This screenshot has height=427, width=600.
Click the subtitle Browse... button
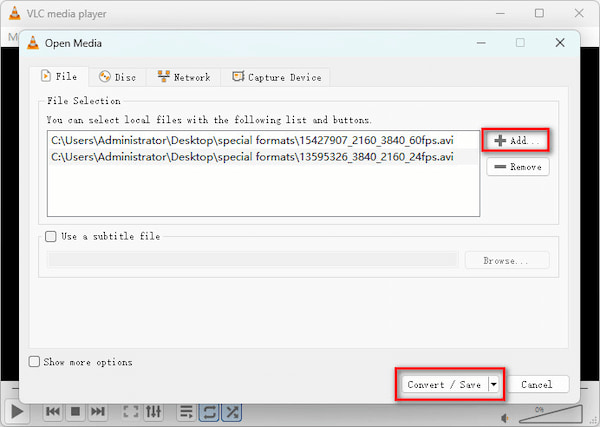pos(507,261)
